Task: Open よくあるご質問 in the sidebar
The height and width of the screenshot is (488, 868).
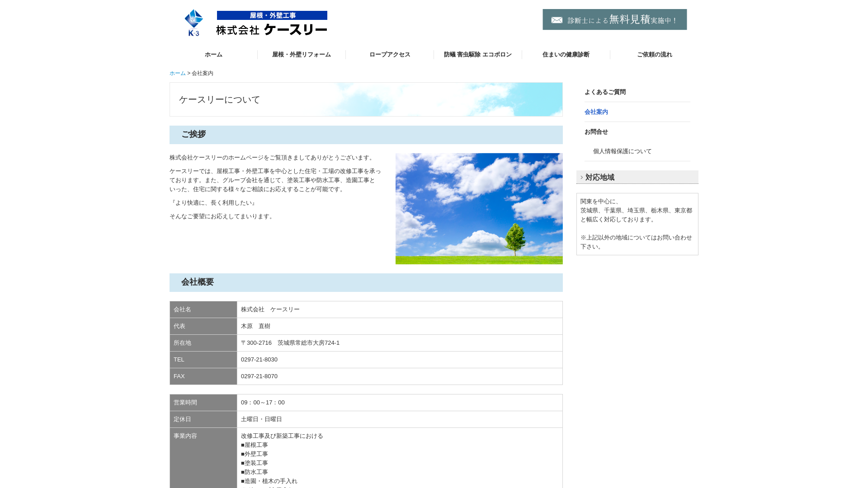Action: coord(637,92)
